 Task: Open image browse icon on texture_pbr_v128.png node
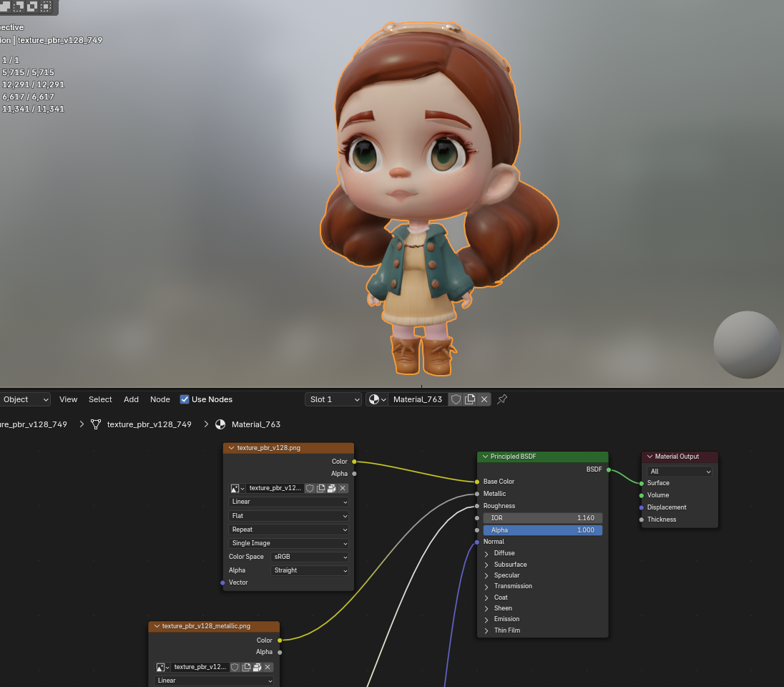point(237,488)
